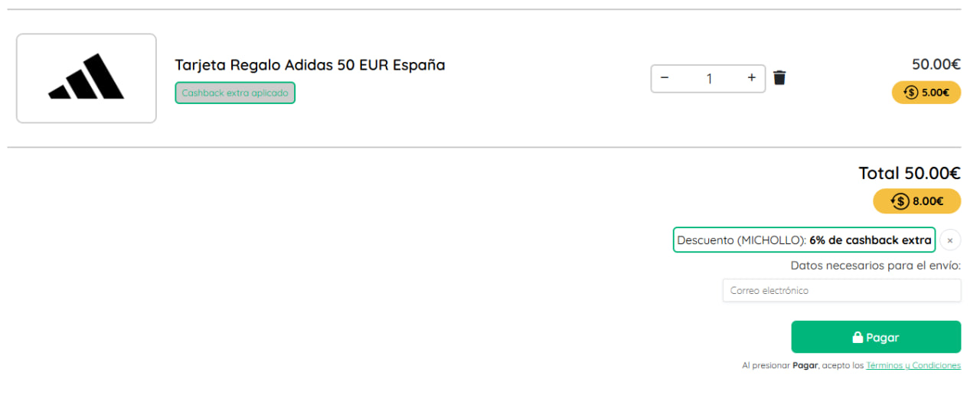Click the Total 50.00€ text
Viewport: 980px width, 395px height.
pos(909,173)
